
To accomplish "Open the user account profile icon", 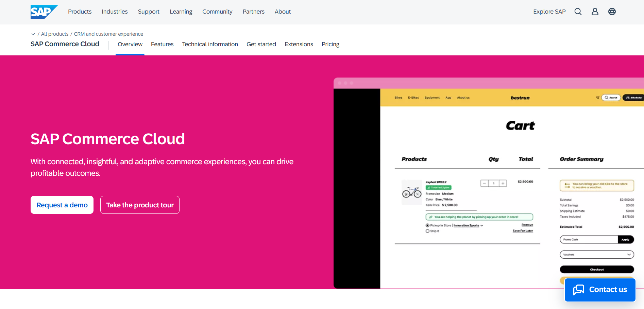I will [x=595, y=11].
